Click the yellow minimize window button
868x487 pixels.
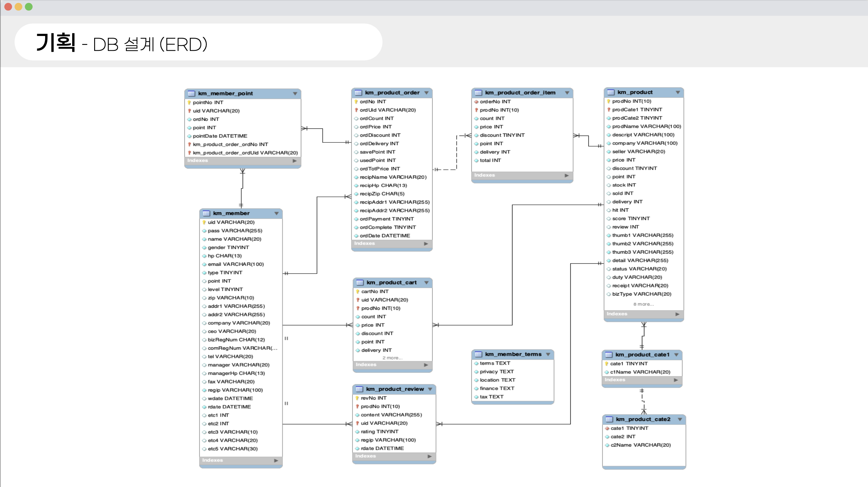(x=18, y=7)
